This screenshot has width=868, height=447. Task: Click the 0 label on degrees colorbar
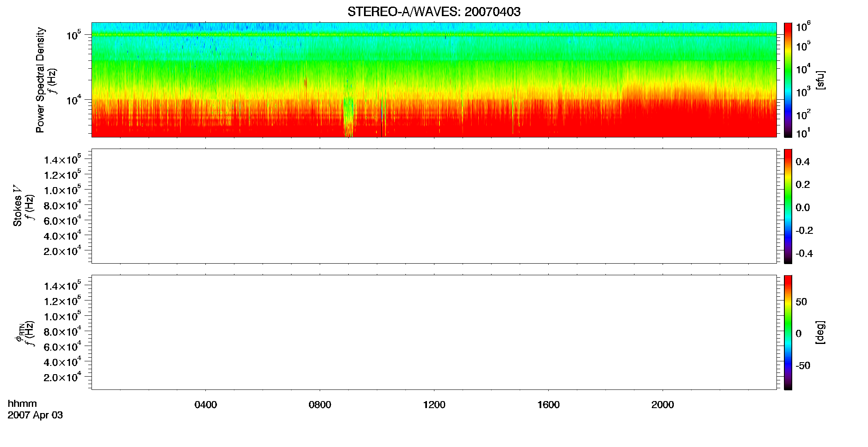point(798,334)
